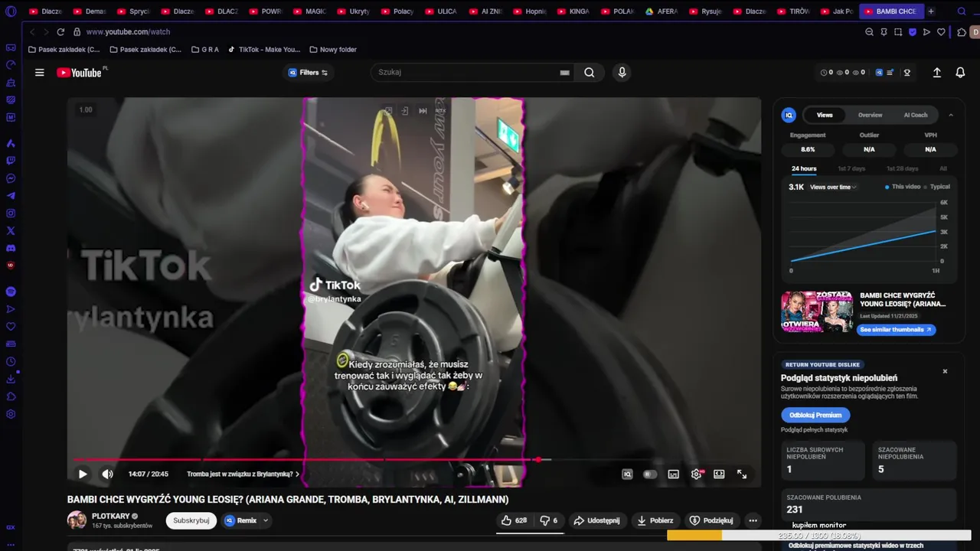Screen dimensions: 980x551
Task: Start voice search with the microphone
Action: click(x=622, y=73)
